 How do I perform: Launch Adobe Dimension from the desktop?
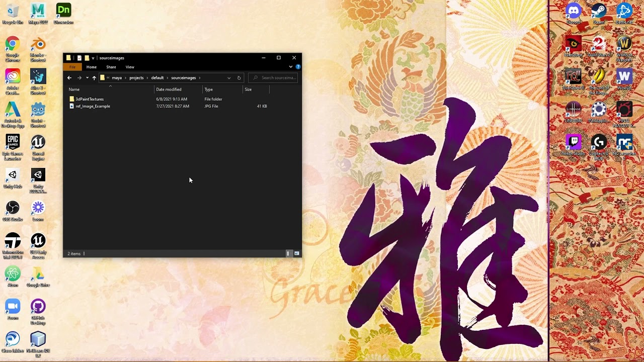pyautogui.click(x=63, y=14)
